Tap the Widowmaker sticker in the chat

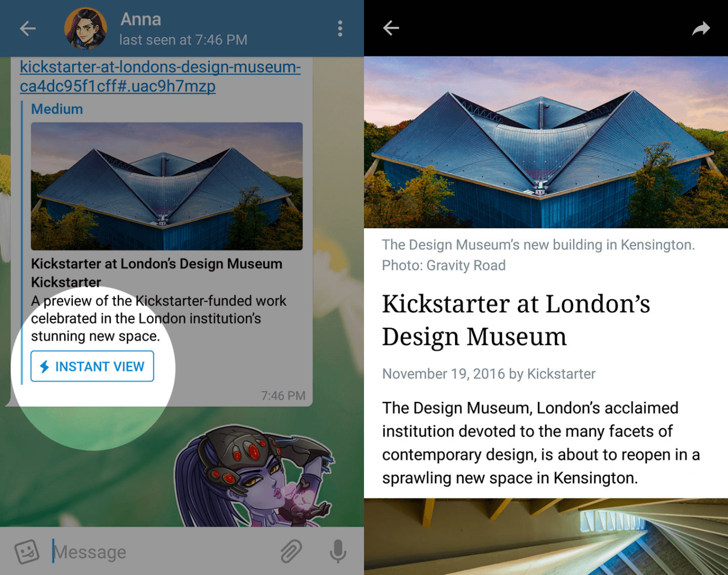[254, 475]
